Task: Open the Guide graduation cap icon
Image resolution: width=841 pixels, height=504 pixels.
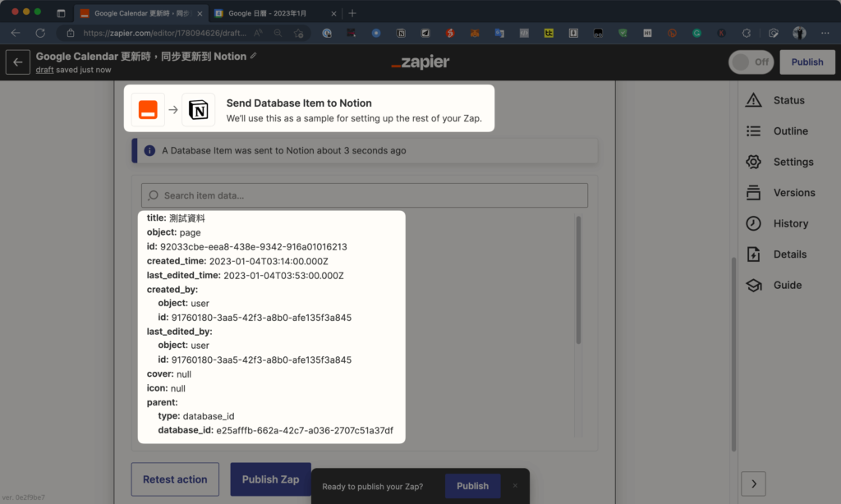Action: click(x=754, y=285)
